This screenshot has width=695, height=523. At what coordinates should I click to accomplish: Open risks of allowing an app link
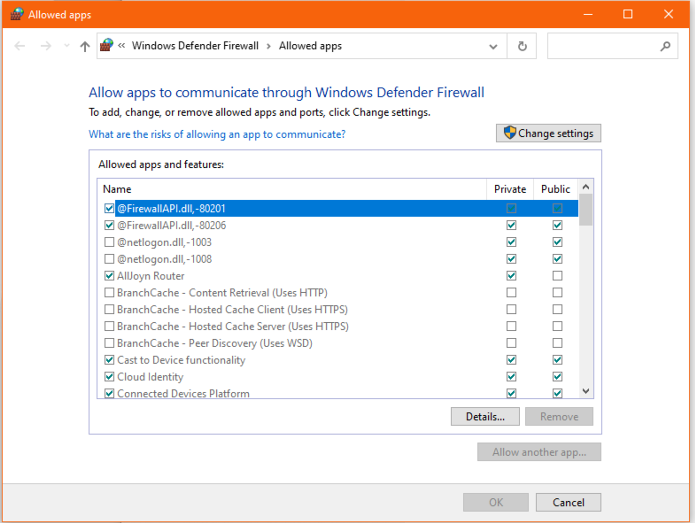(x=217, y=134)
